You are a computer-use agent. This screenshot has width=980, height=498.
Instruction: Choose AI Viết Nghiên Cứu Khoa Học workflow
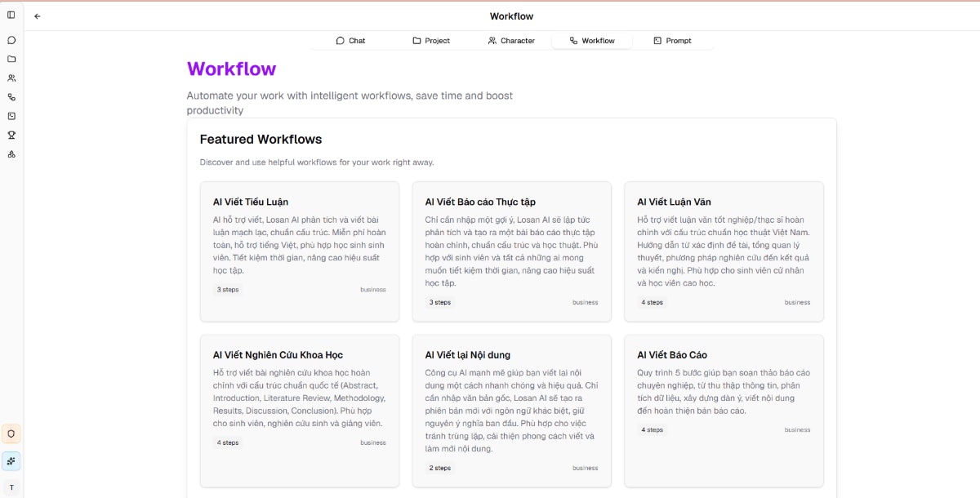coord(299,410)
